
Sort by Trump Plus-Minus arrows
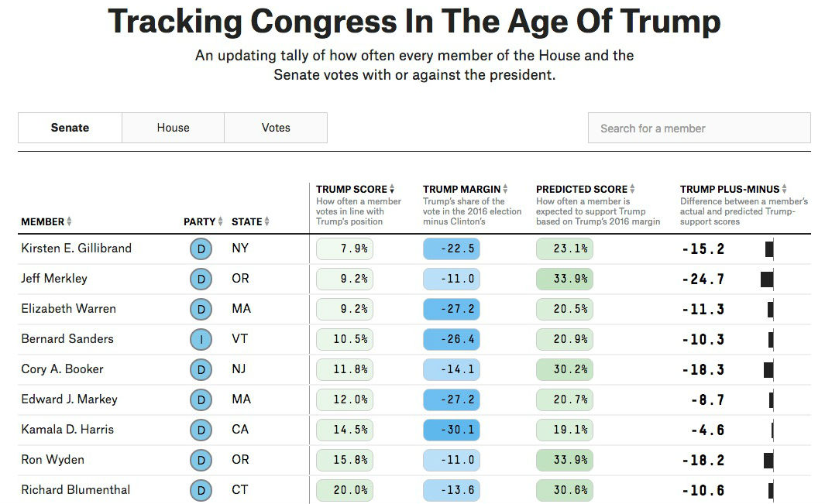784,189
